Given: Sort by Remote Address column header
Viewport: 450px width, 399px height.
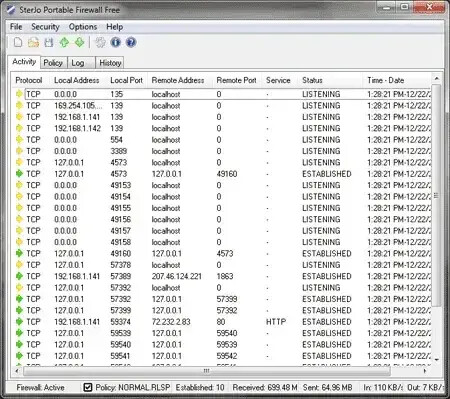Looking at the screenshot, I should [178, 80].
